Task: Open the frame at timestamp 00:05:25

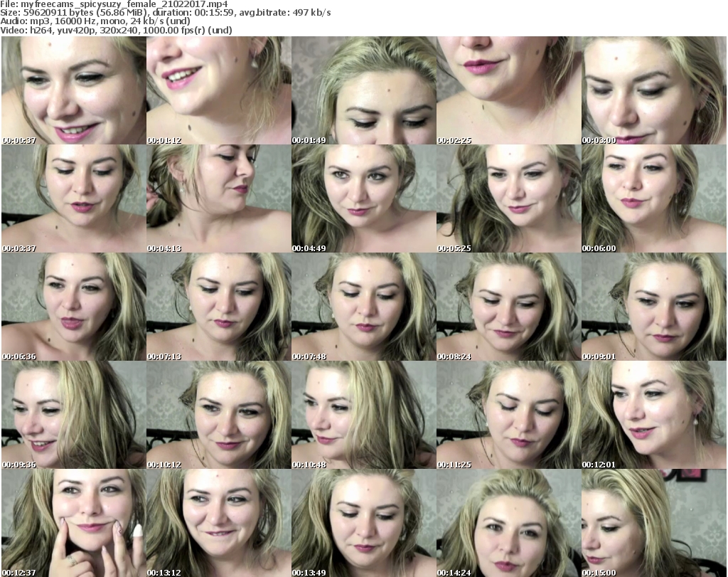Action: click(x=509, y=198)
